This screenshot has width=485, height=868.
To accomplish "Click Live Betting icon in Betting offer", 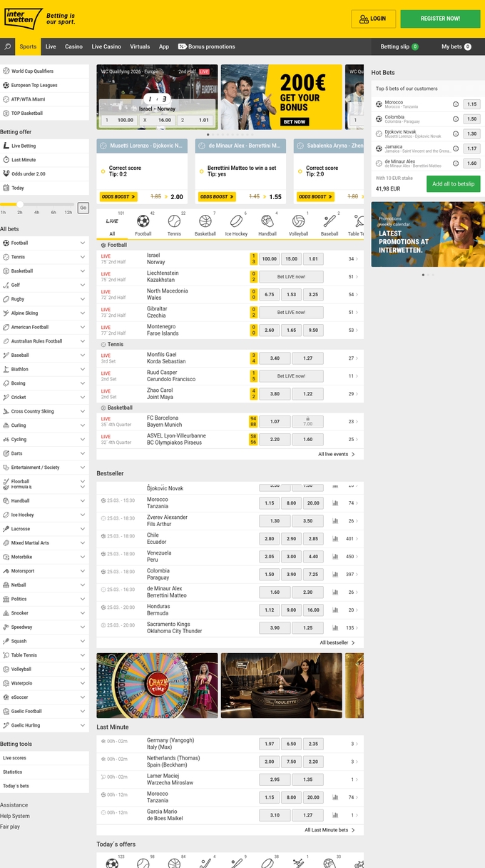I will (6, 146).
